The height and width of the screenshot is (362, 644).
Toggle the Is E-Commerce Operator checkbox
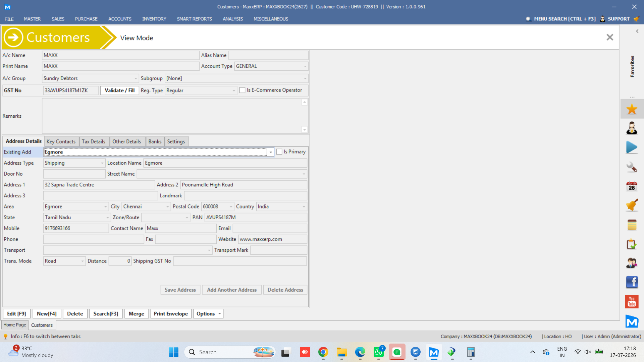pos(243,90)
